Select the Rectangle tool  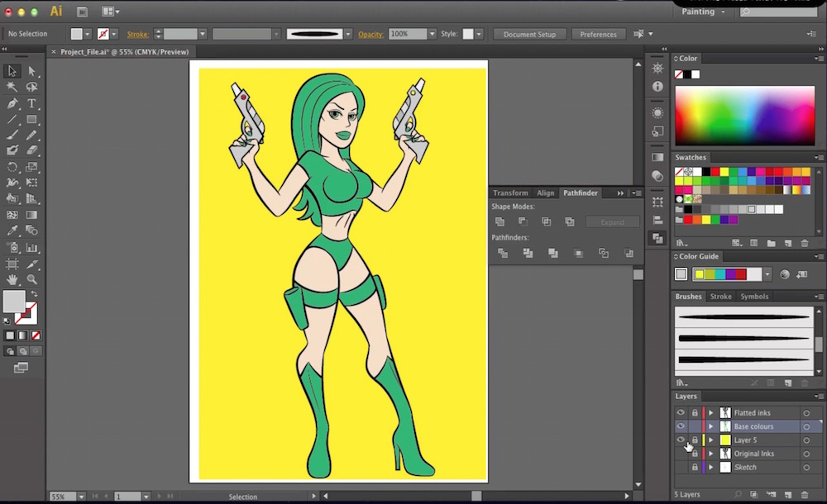click(x=31, y=119)
